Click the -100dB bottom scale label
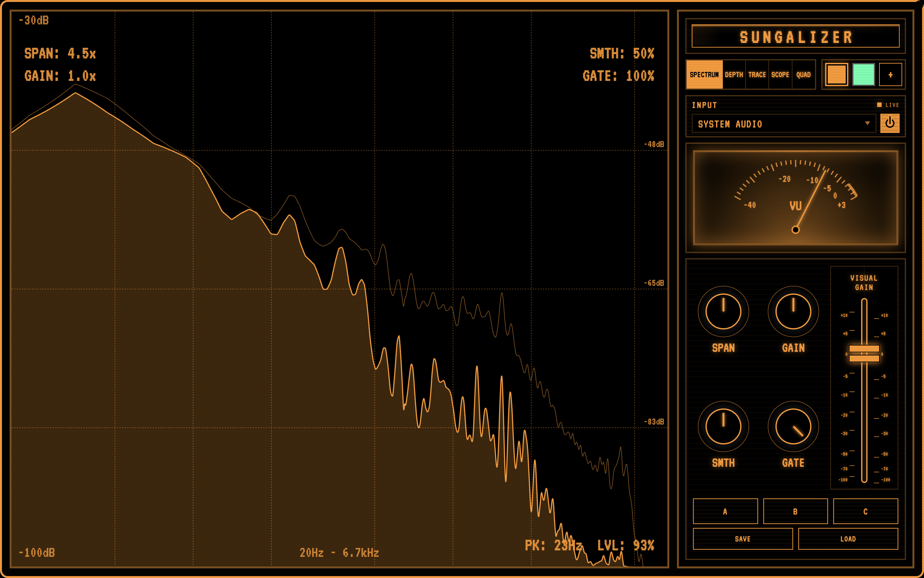924x578 pixels. pyautogui.click(x=37, y=553)
